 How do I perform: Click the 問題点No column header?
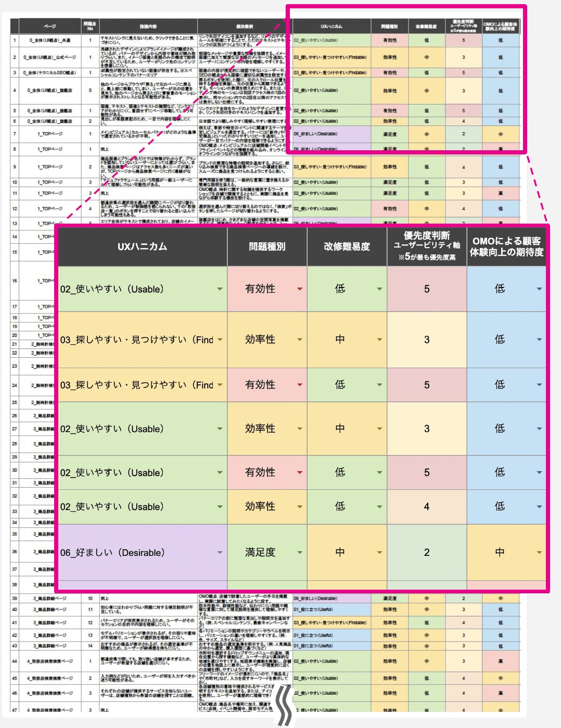click(90, 26)
